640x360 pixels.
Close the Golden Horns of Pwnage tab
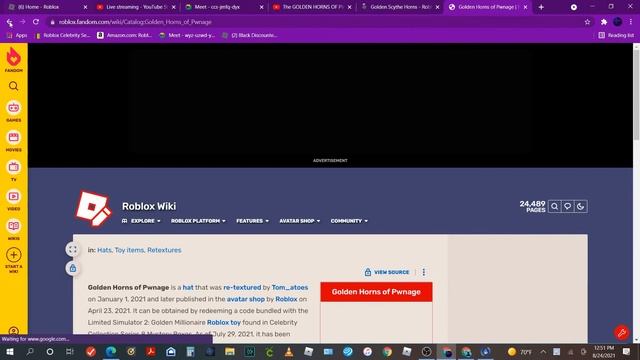525,7
